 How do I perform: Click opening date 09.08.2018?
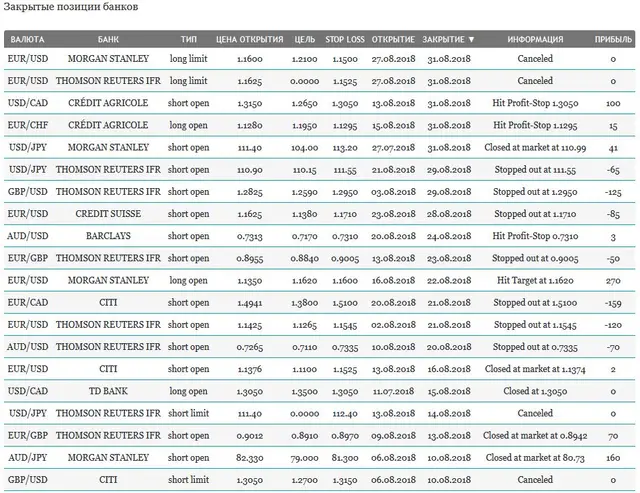coord(393,435)
